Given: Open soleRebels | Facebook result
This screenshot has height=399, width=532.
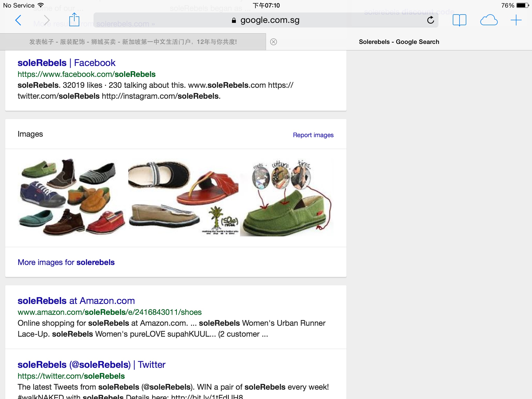Looking at the screenshot, I should pos(66,63).
